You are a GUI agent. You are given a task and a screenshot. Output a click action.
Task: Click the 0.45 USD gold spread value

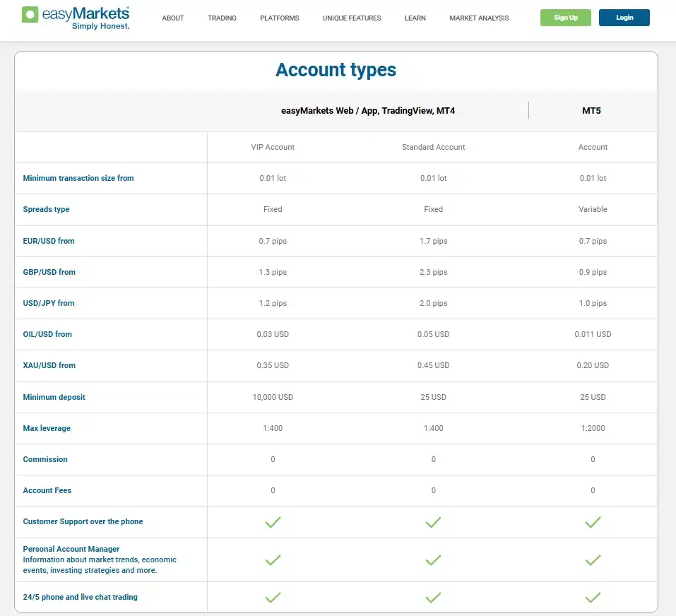tap(433, 365)
